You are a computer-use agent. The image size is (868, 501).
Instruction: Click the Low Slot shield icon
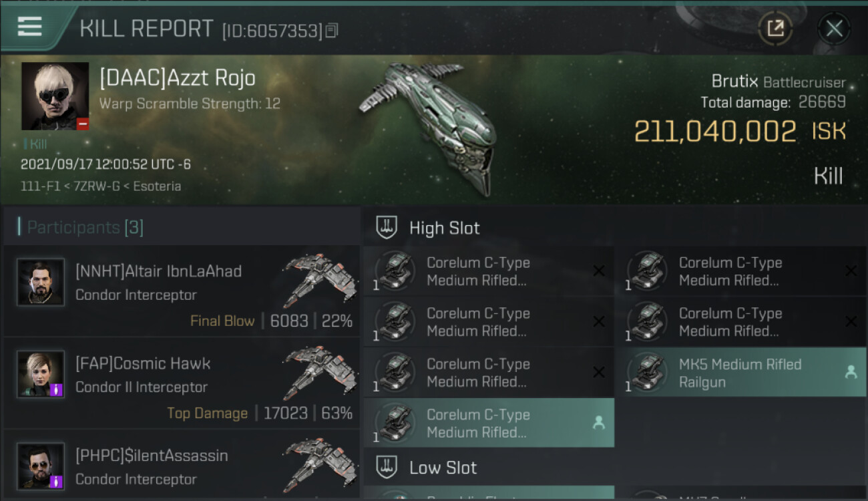point(387,468)
